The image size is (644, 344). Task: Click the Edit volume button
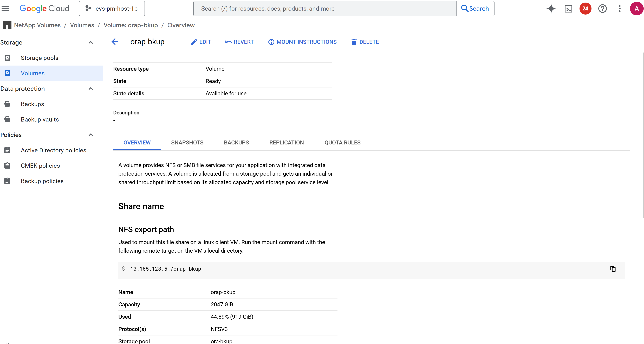point(201,42)
